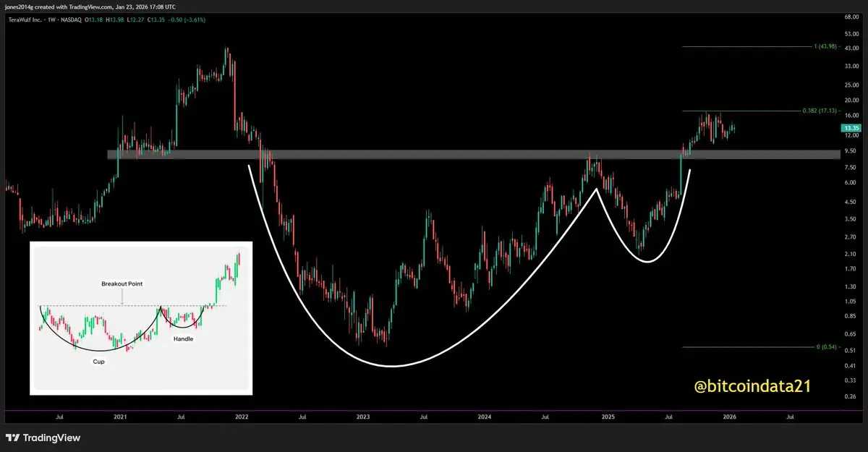The image size is (868, 452).
Task: Click 2025 on the time axis
Action: [608, 417]
